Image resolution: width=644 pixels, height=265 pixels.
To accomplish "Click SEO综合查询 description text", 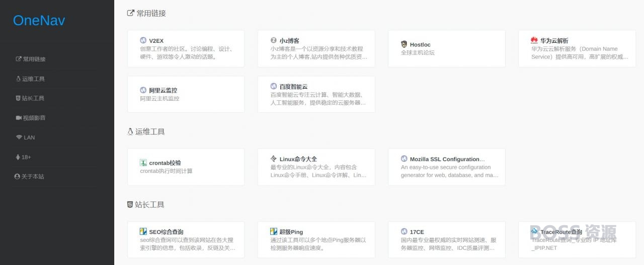I will point(187,244).
